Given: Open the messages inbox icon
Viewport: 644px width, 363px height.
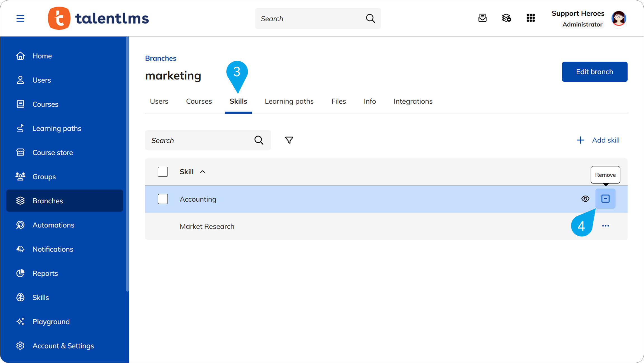Looking at the screenshot, I should tap(482, 18).
